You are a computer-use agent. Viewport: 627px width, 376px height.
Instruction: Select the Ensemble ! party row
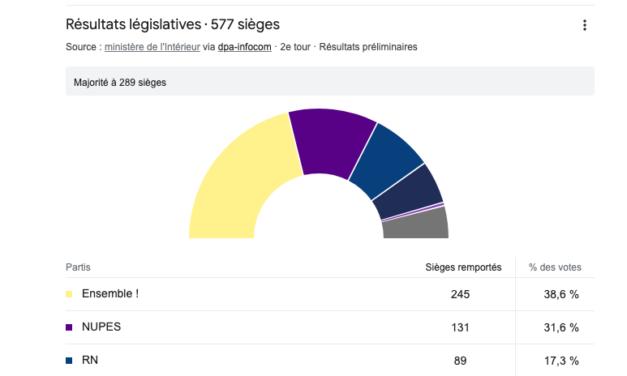[x=330, y=294]
